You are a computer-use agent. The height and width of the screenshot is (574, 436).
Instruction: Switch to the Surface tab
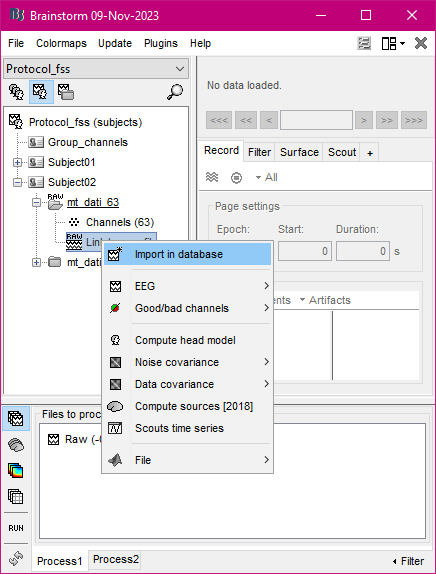pyautogui.click(x=299, y=152)
